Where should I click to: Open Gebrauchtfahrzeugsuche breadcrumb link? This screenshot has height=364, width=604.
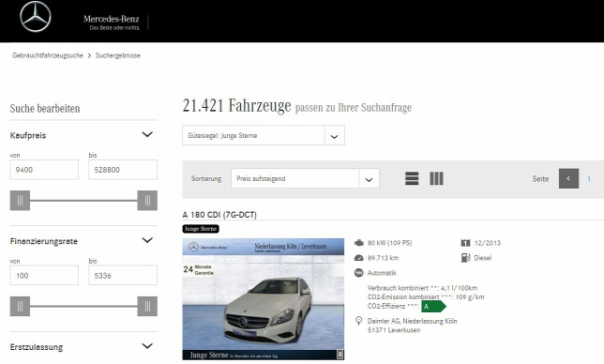48,55
